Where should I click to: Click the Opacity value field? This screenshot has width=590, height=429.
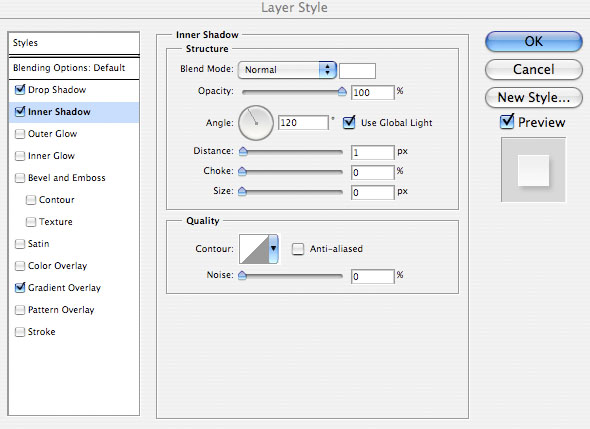click(373, 93)
